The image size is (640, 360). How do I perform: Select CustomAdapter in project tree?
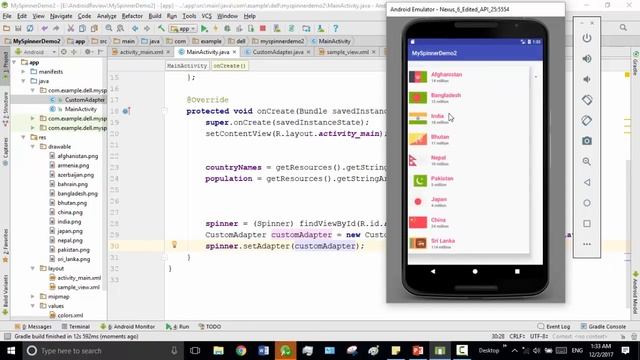tap(85, 100)
